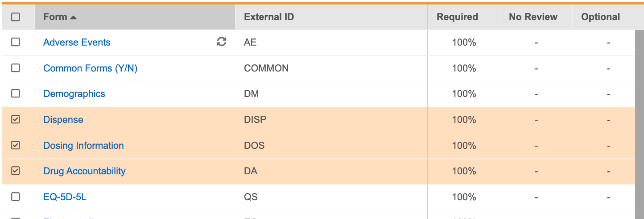
Task: Tick the Demographics row checkbox
Action: (x=16, y=94)
